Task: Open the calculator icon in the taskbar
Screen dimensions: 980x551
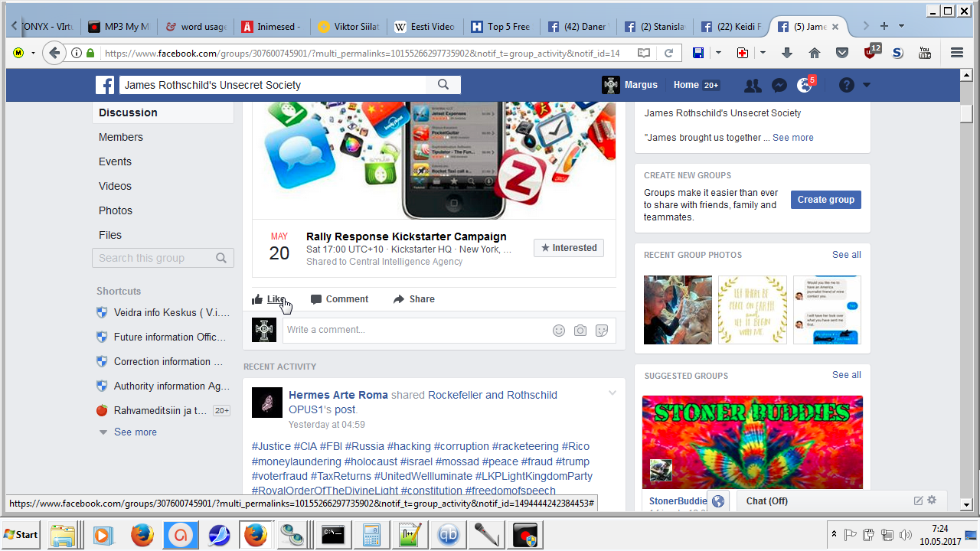Action: (x=371, y=534)
